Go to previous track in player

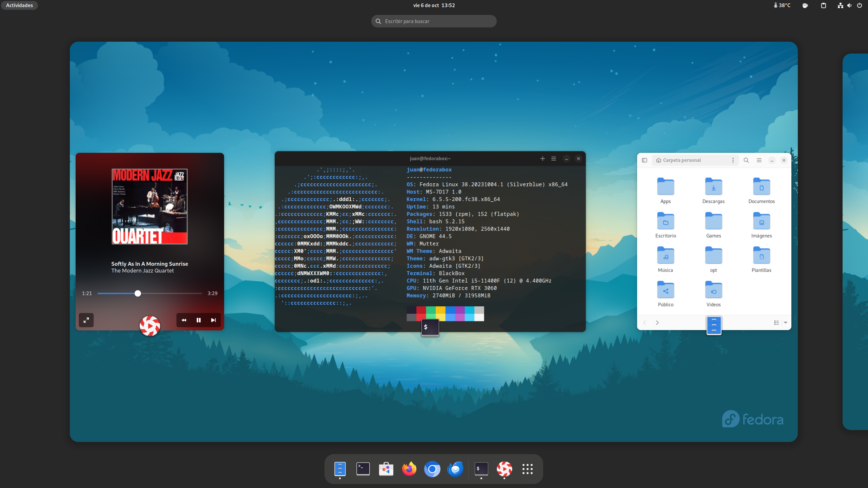pos(184,320)
